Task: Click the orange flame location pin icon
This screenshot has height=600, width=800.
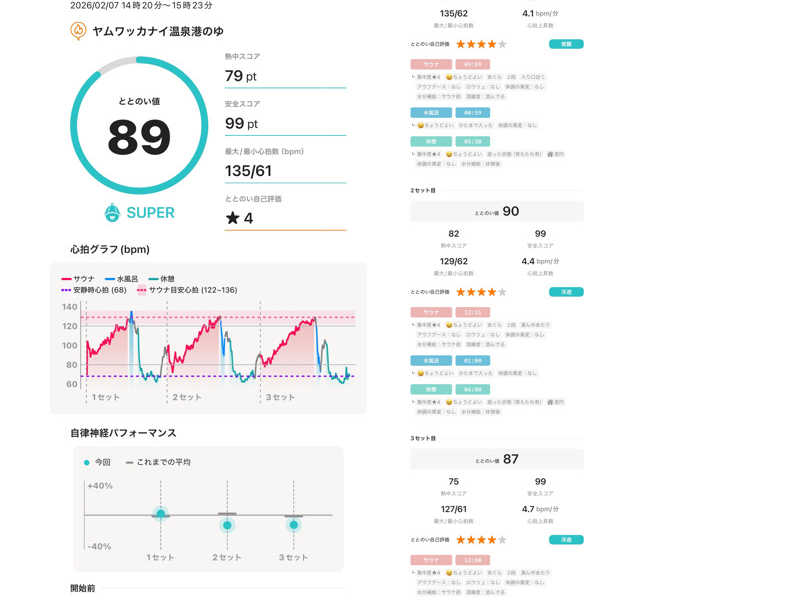Action: coord(77,31)
